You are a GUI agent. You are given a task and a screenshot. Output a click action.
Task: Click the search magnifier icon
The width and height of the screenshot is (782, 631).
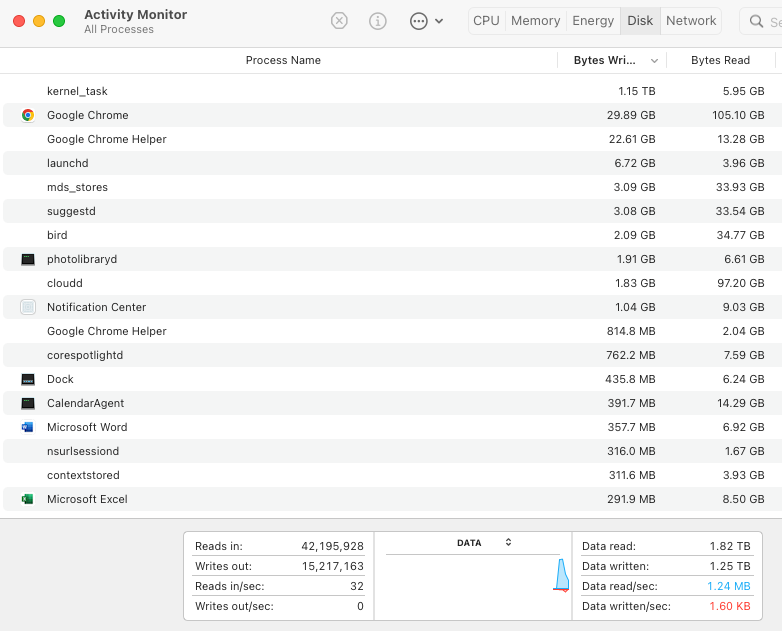point(756,21)
